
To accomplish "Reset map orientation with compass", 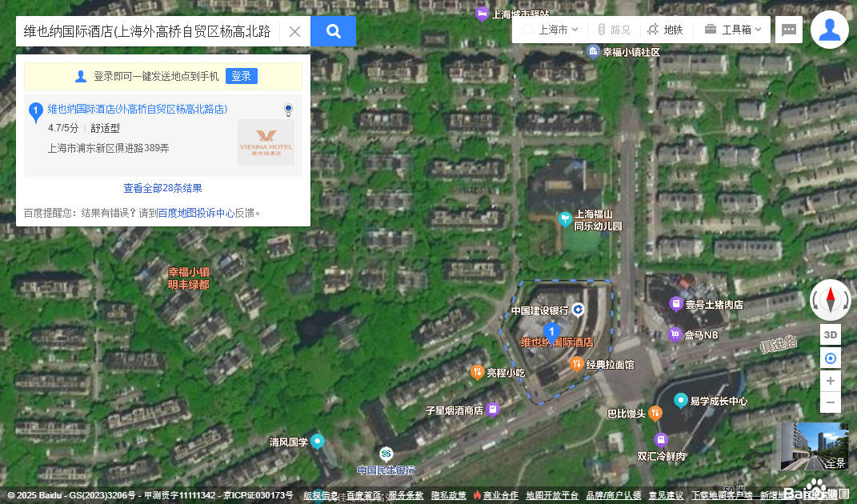I will (830, 300).
